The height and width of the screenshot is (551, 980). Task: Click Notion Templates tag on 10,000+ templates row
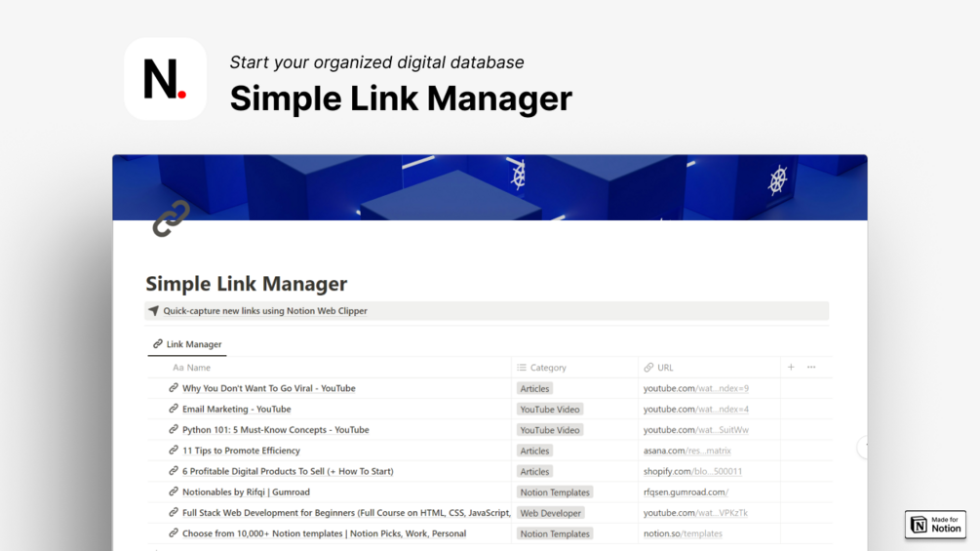[555, 533]
